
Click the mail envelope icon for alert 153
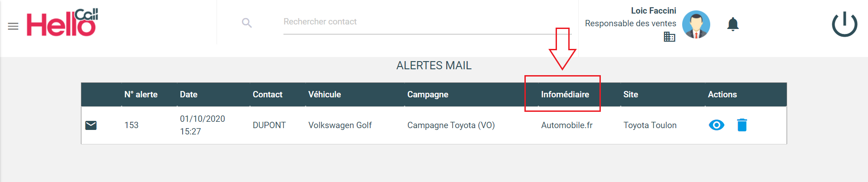91,125
